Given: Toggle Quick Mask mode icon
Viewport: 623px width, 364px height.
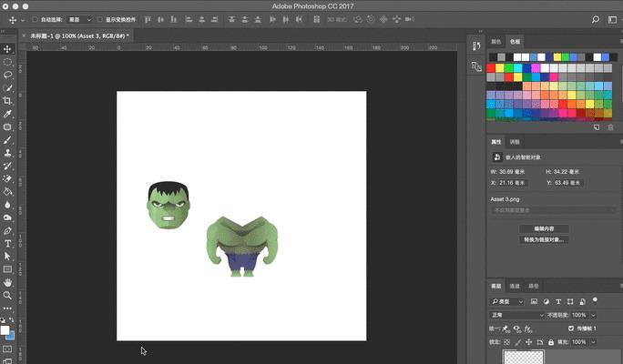Looking at the screenshot, I should click(7, 349).
